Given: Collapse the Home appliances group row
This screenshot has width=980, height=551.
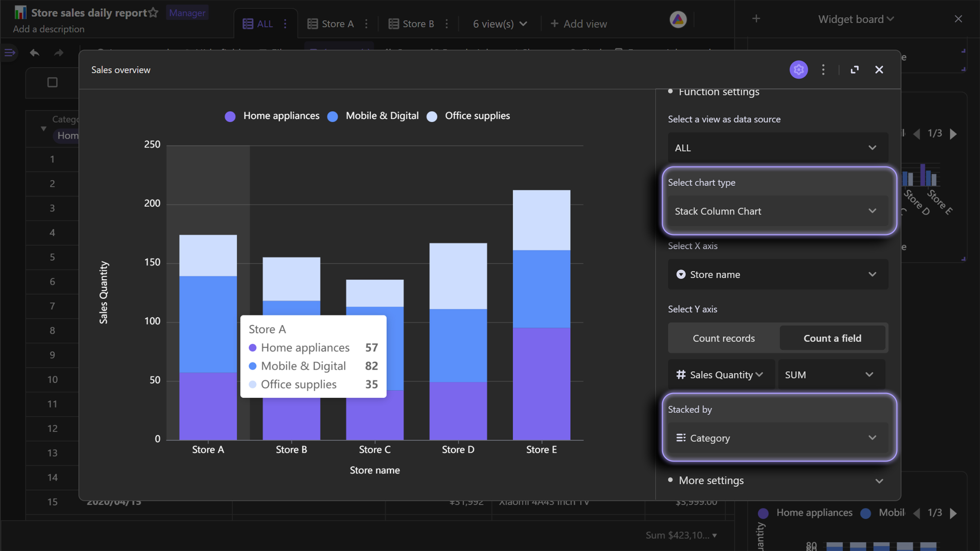Looking at the screenshot, I should coord(43,129).
